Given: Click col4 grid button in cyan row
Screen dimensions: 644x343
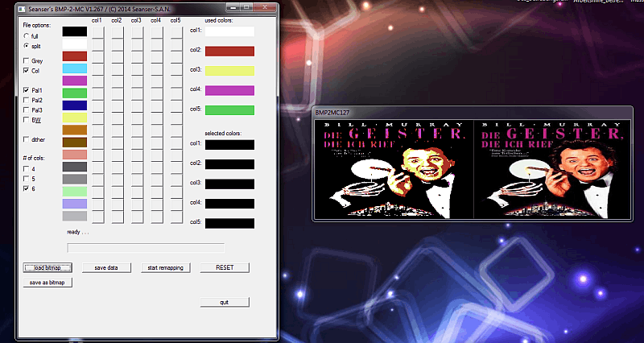Looking at the screenshot, I should pyautogui.click(x=157, y=70).
